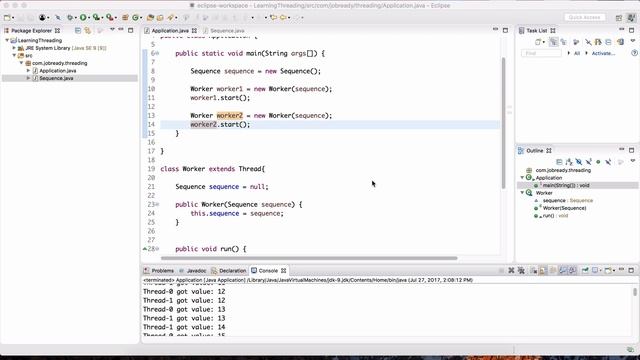Viewport: 640px width, 360px height.
Task: Toggle Hide Fields in Outline toolbar
Action: tap(579, 162)
